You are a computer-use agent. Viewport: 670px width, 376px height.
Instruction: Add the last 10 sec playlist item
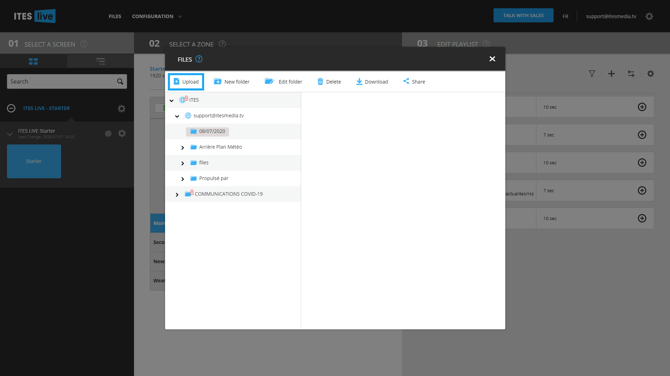pyautogui.click(x=642, y=218)
